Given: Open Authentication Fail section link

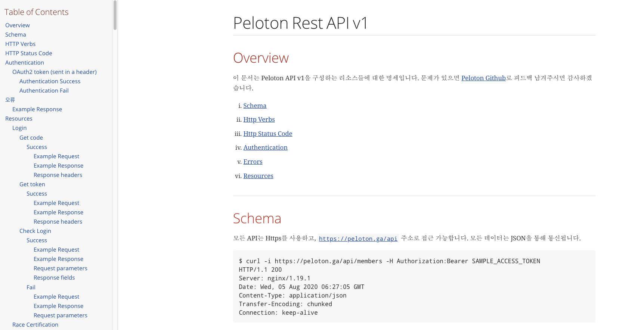Looking at the screenshot, I should 44,90.
